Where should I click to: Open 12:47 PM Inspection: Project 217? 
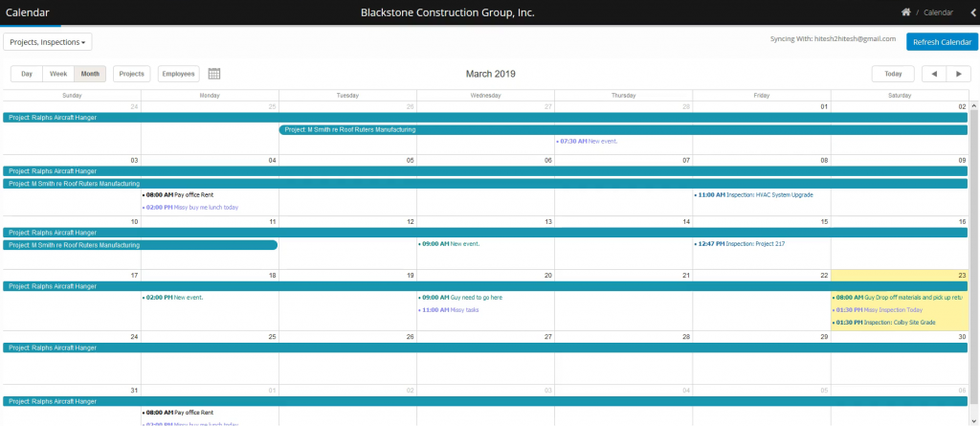[x=740, y=244]
